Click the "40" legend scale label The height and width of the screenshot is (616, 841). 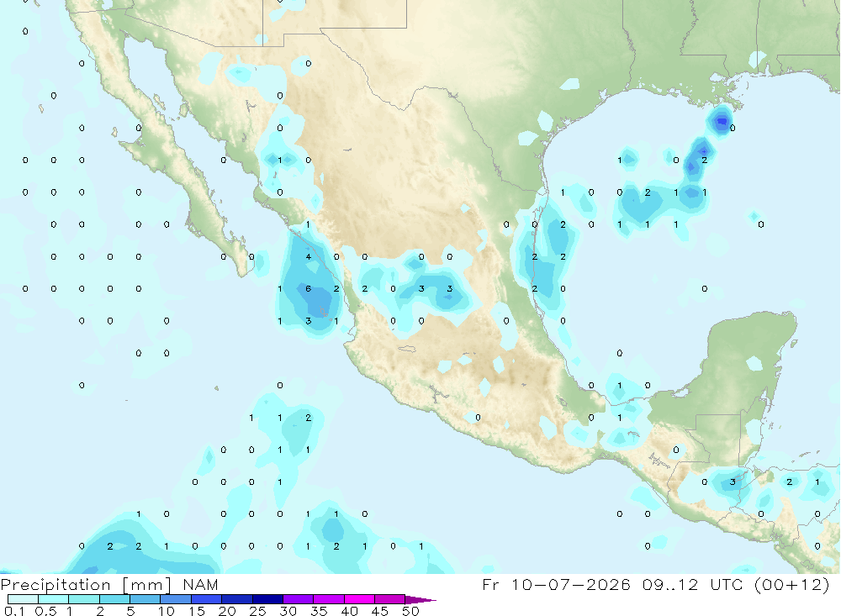pos(349,611)
